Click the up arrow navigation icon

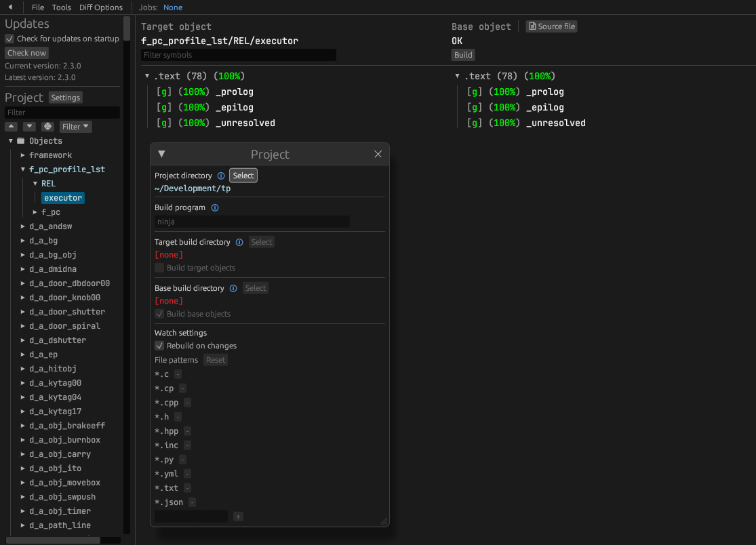pos(11,126)
